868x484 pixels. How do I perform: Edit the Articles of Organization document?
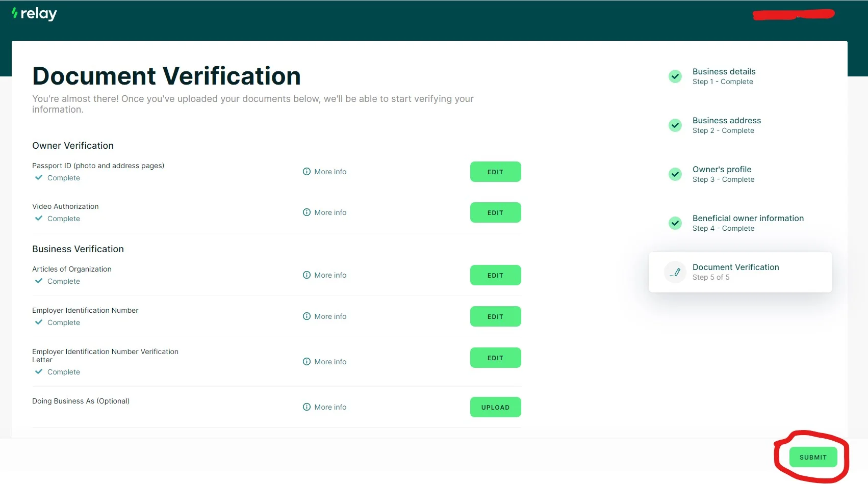coord(495,275)
